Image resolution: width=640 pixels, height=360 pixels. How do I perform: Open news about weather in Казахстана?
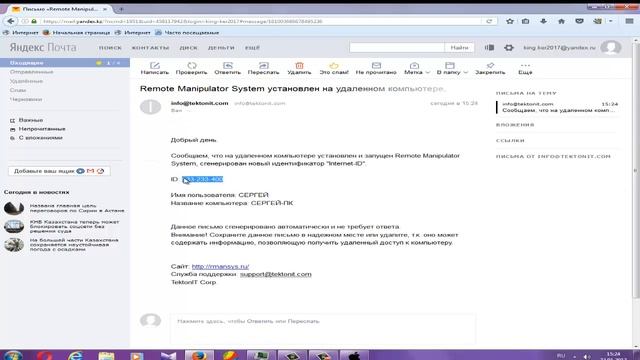[74, 244]
